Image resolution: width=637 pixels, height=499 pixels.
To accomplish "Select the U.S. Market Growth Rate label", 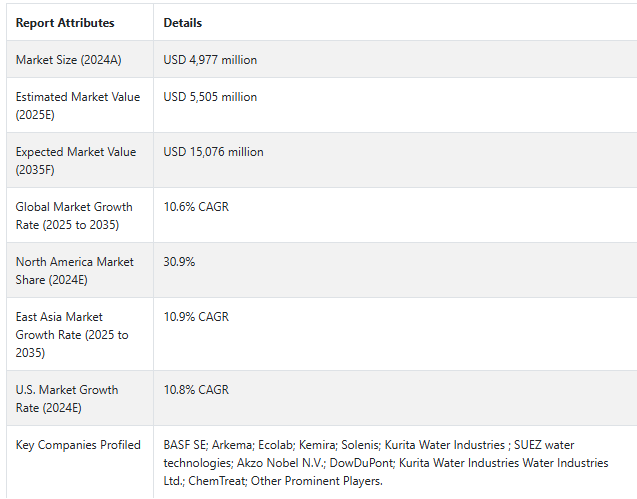I will tap(66, 398).
